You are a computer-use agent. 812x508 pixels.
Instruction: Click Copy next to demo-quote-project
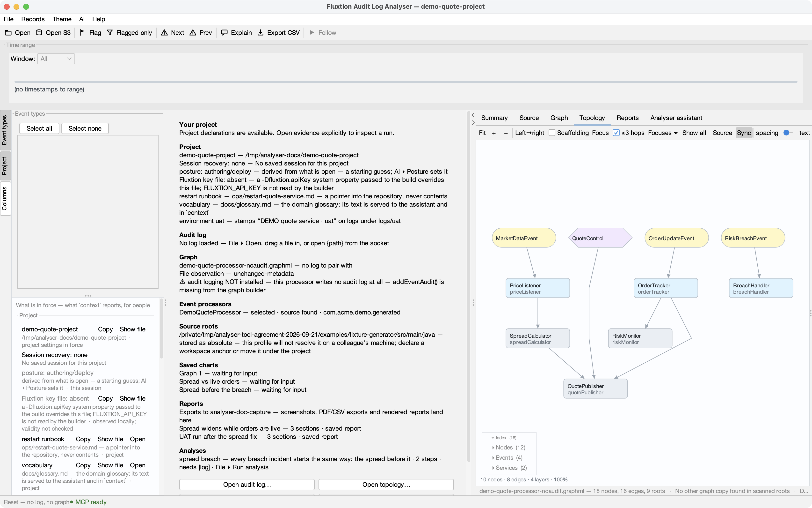pos(105,329)
